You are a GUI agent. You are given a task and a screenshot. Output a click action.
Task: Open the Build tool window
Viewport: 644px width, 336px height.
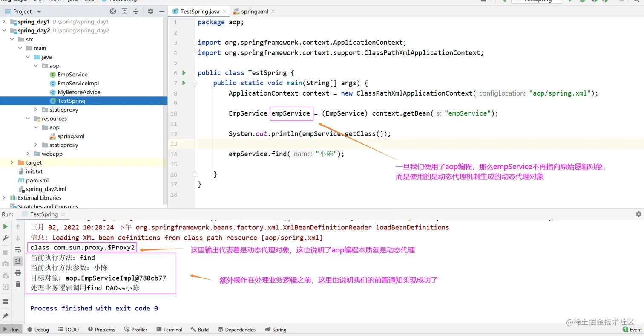tap(200, 330)
